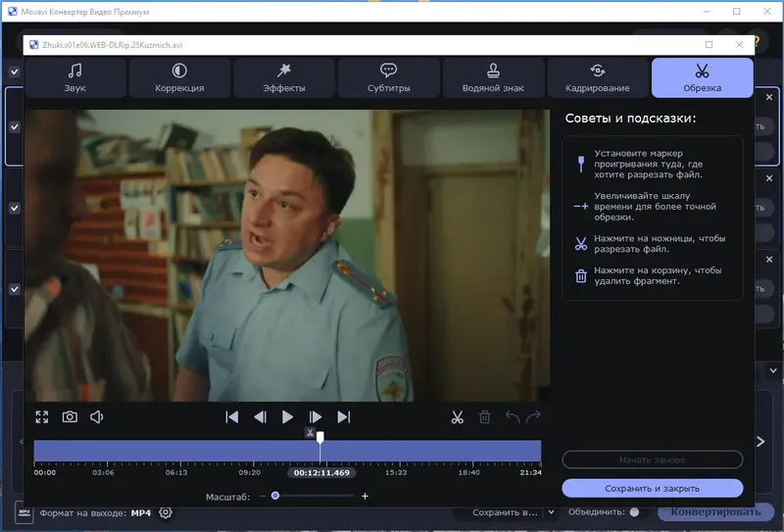Click the fullscreen preview icon
Screen dimensions: 784x532
point(42,417)
